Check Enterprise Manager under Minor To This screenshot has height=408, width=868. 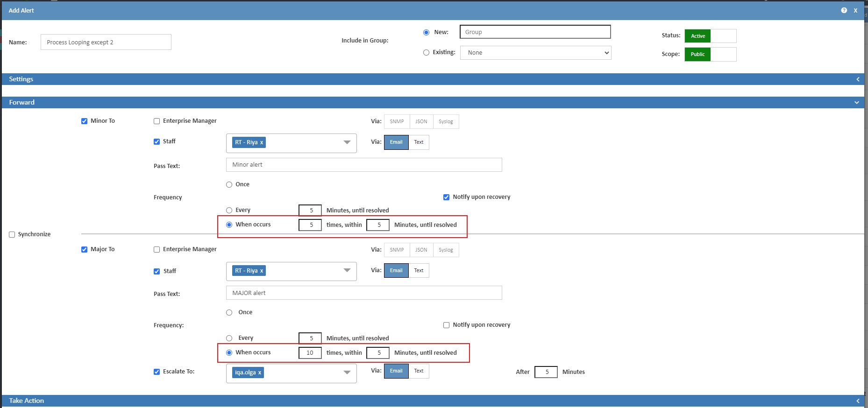tap(157, 121)
